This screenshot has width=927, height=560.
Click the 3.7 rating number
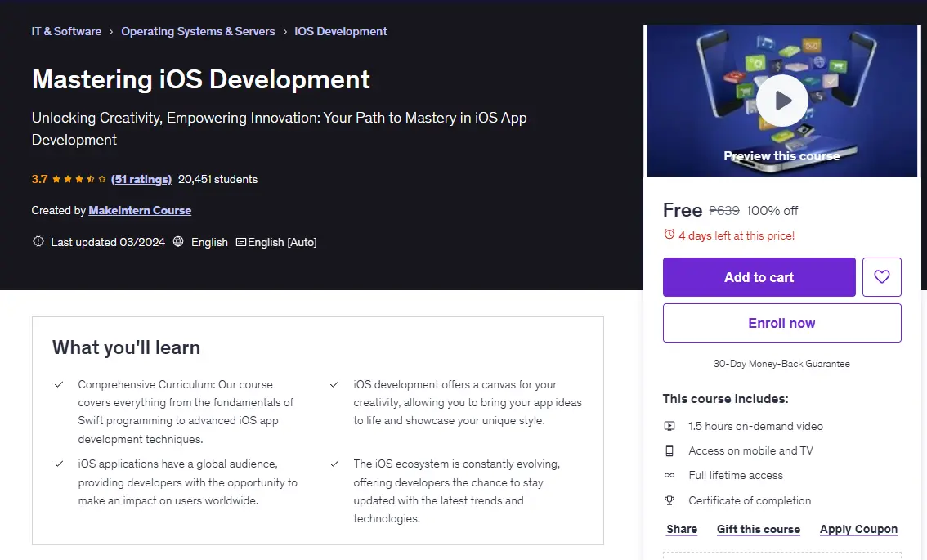(39, 179)
